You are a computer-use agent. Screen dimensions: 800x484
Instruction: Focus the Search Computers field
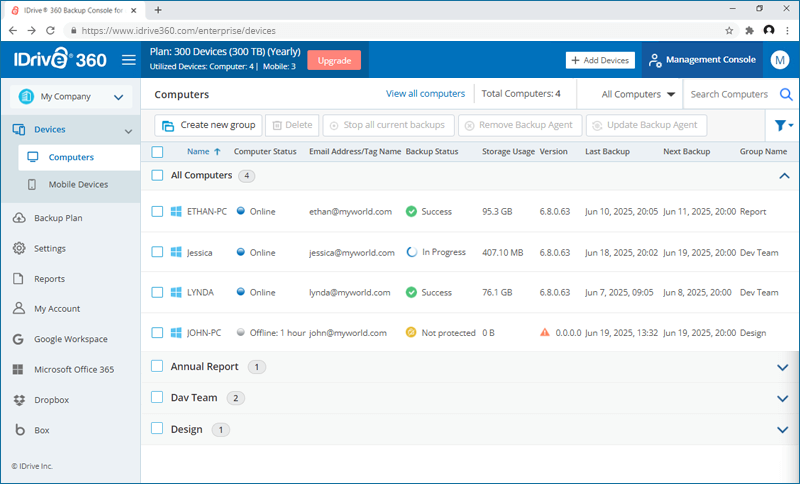pos(729,95)
